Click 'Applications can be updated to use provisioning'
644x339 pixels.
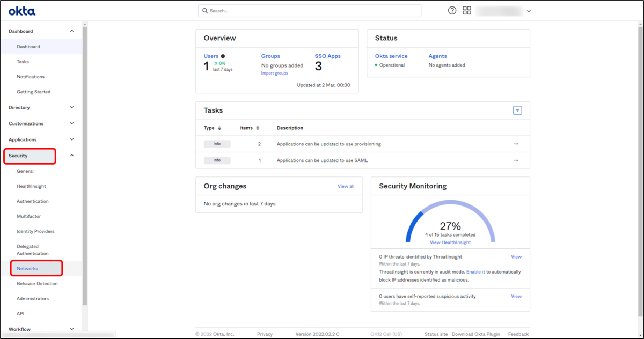coord(329,144)
